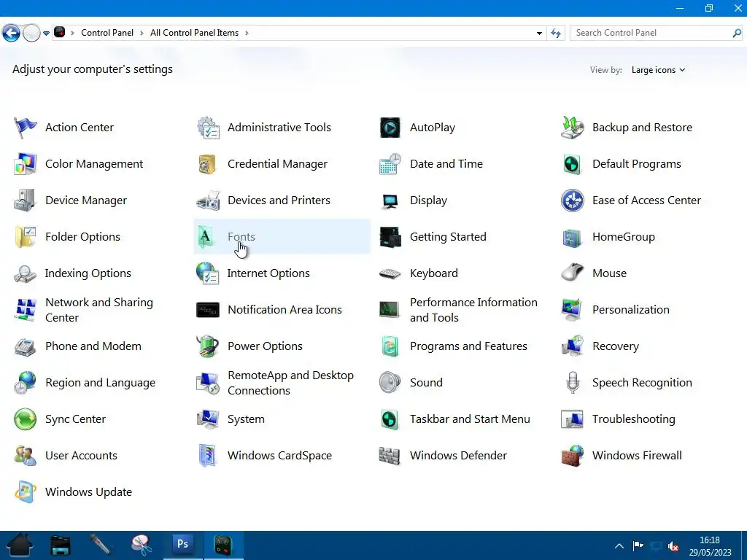Click the muted volume tray icon
This screenshot has height=560, width=747.
(673, 545)
